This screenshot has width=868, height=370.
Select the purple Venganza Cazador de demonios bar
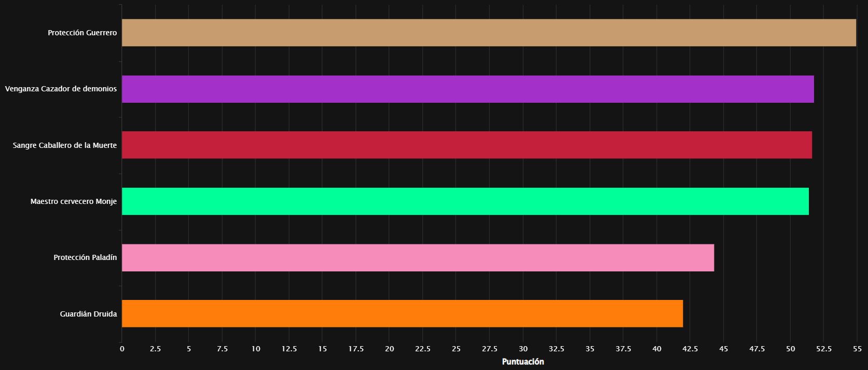click(467, 89)
